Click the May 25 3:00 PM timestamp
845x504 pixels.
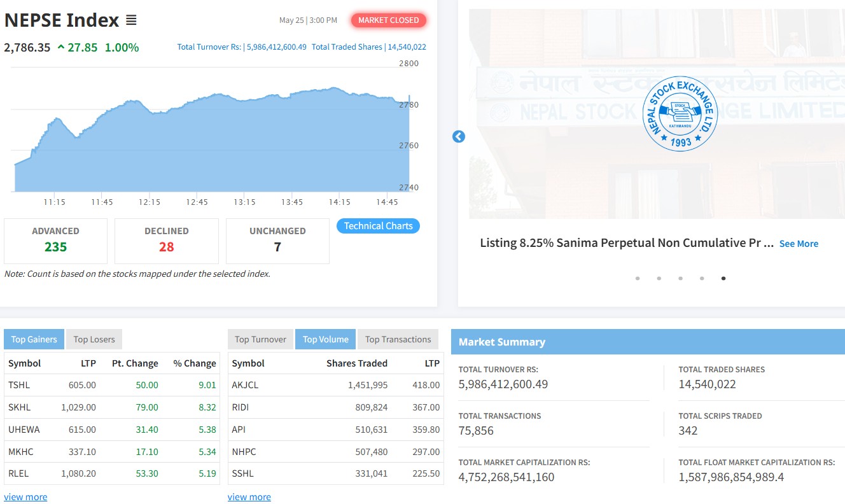[x=308, y=20]
